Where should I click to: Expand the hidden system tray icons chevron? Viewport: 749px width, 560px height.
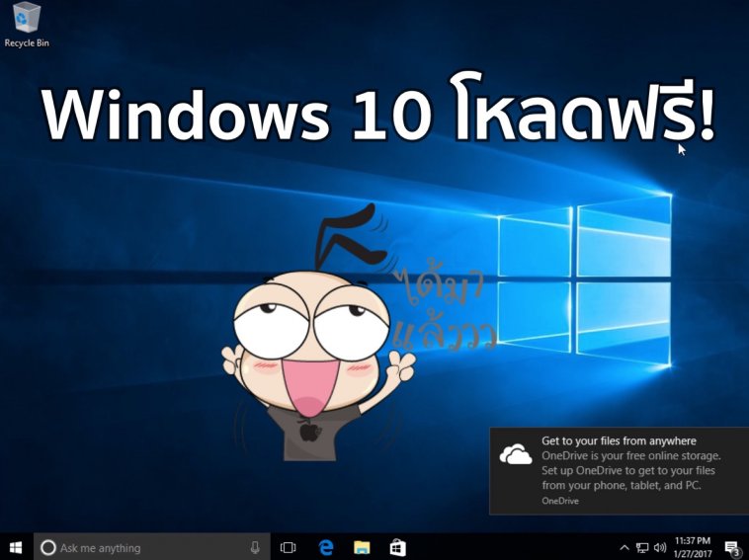pyautogui.click(x=624, y=547)
